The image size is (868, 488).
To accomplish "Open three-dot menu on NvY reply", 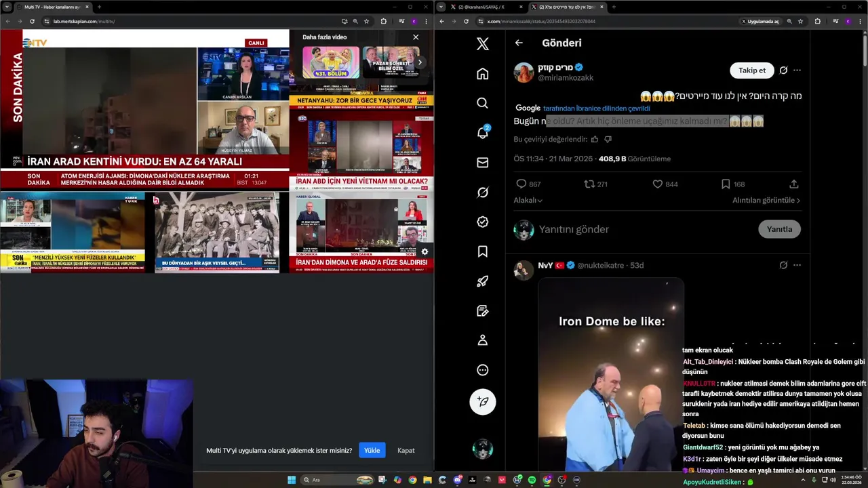I will tap(797, 265).
